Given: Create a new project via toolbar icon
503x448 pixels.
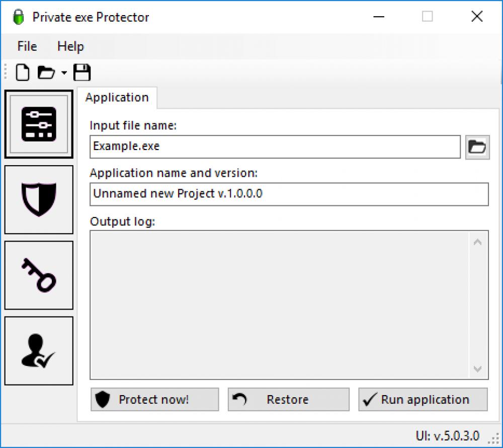Looking at the screenshot, I should coord(22,72).
